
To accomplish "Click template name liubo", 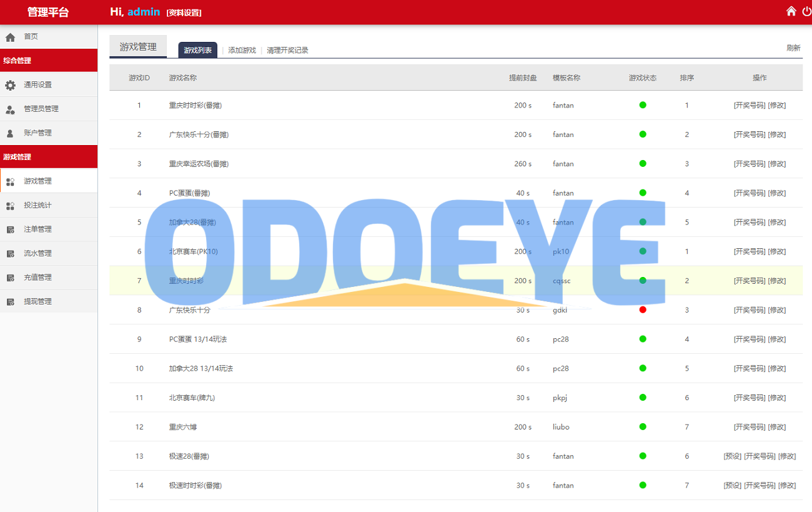I will point(561,427).
